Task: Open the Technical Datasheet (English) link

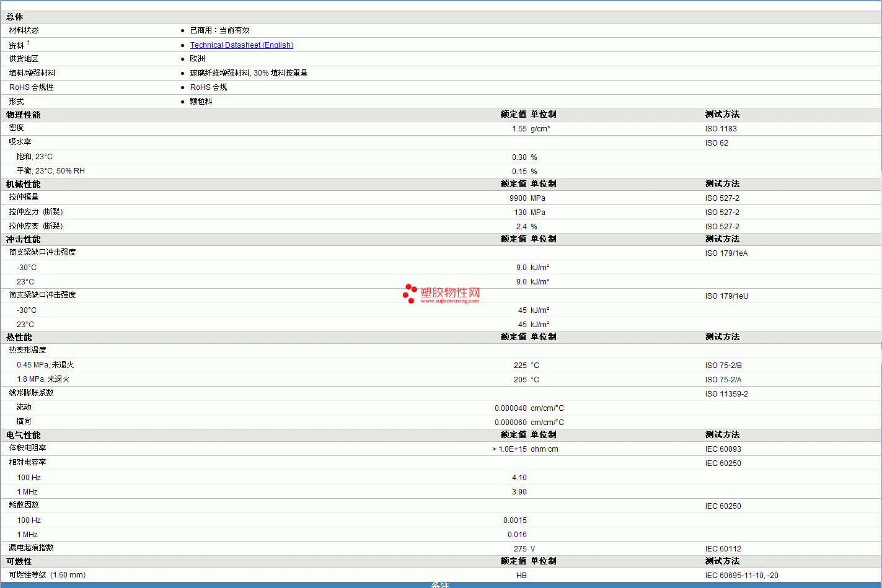Action: pyautogui.click(x=241, y=45)
